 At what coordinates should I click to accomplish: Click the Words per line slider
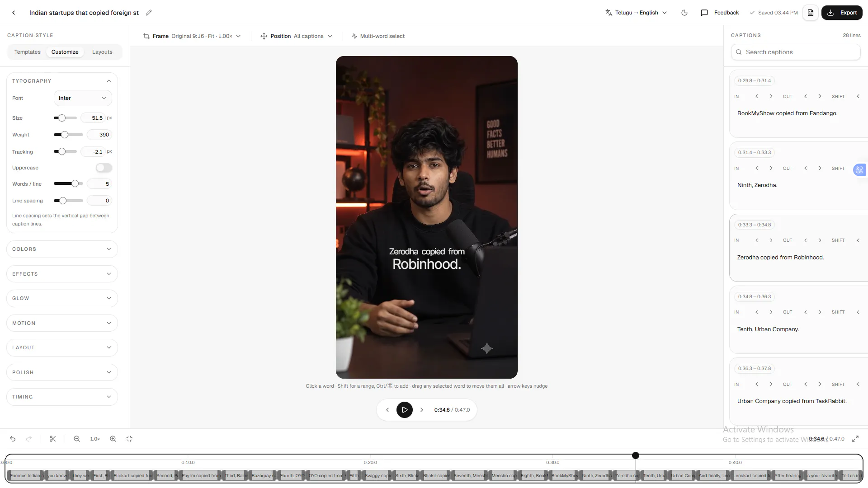(68, 184)
